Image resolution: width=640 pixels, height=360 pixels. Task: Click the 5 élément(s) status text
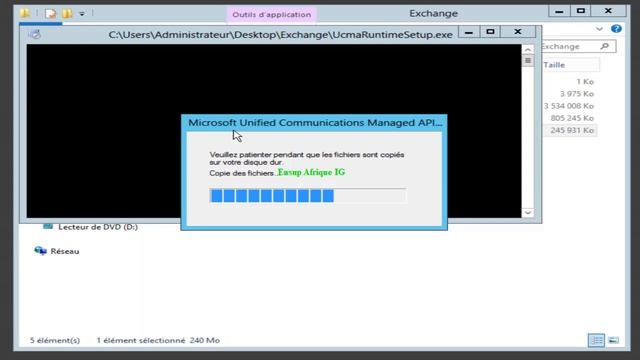55,340
